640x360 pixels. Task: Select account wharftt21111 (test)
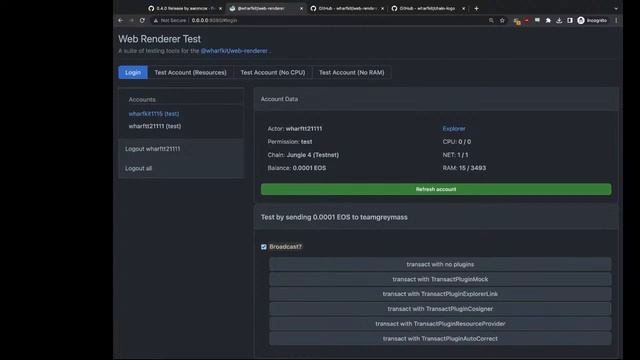[155, 126]
